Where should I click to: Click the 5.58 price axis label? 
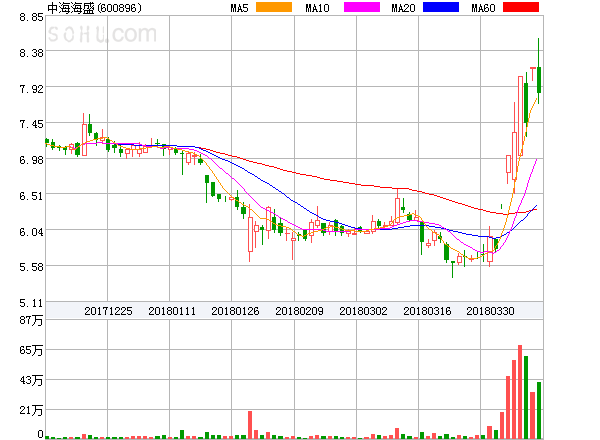pos(31,267)
